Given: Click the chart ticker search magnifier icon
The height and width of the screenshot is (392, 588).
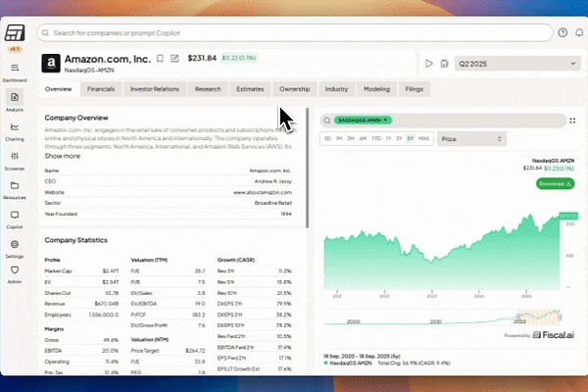Looking at the screenshot, I should (327, 121).
